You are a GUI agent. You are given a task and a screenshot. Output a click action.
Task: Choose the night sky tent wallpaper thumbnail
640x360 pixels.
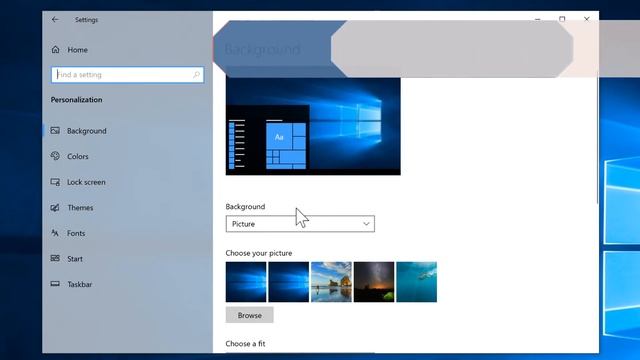click(374, 282)
